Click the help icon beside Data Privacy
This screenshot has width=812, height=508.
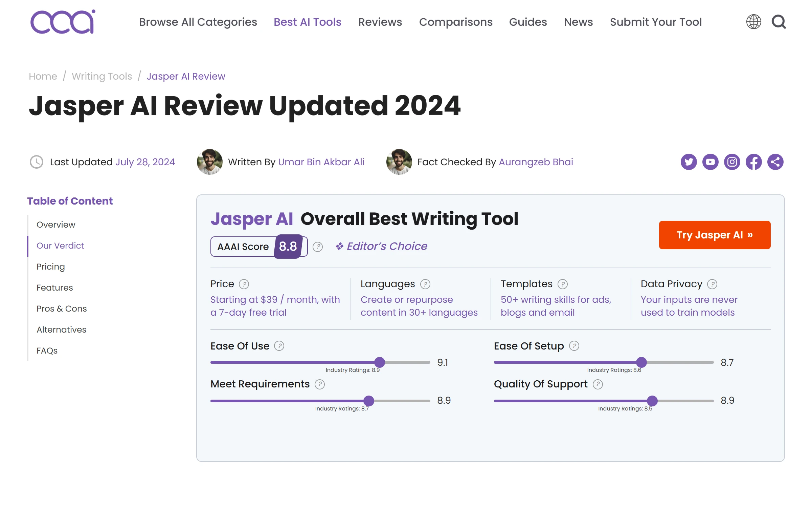(x=712, y=284)
